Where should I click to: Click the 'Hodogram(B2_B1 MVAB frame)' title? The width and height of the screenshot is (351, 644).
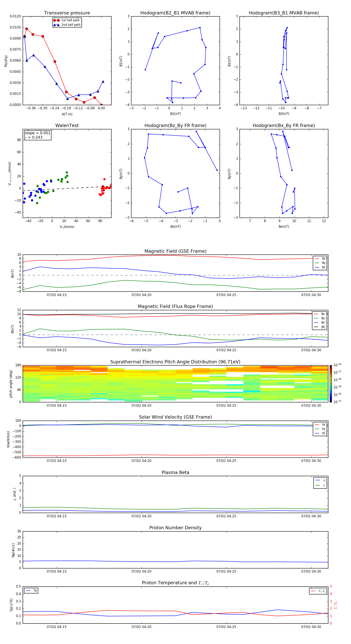click(175, 13)
